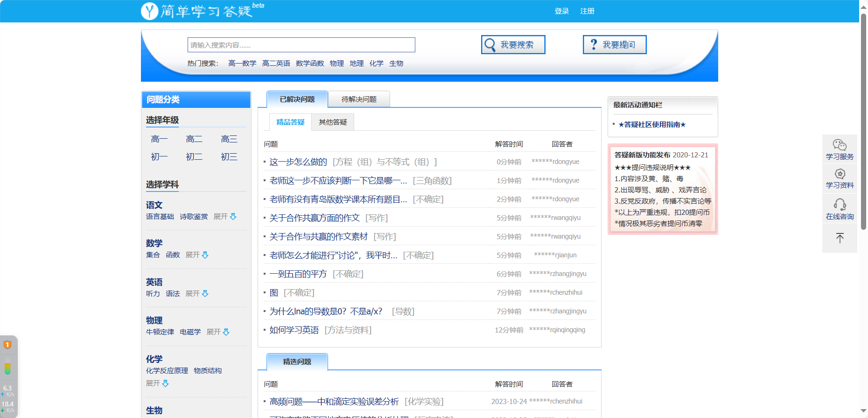This screenshot has width=868, height=418.
Task: Open question 关于合作共赢方面的作文
Action: pos(315,218)
